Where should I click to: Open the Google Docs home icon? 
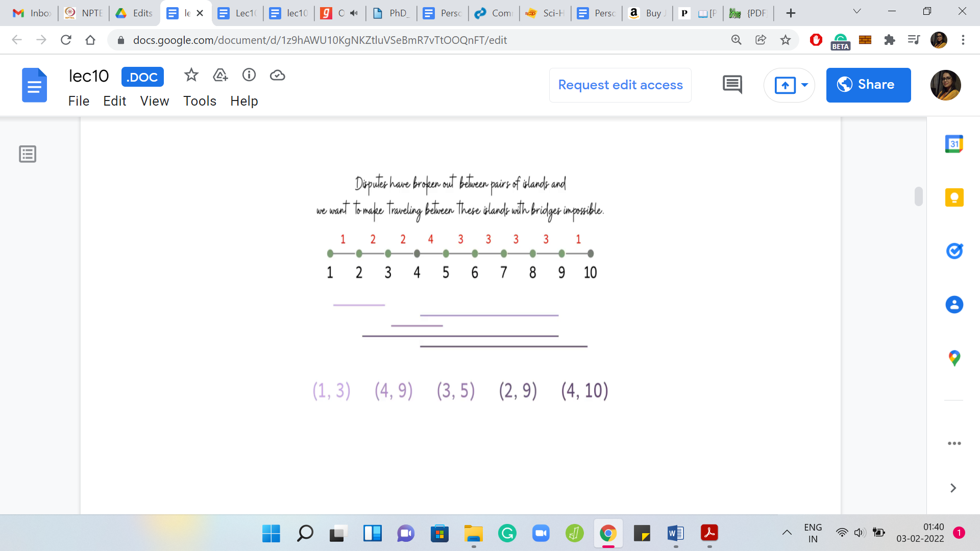[x=34, y=85]
